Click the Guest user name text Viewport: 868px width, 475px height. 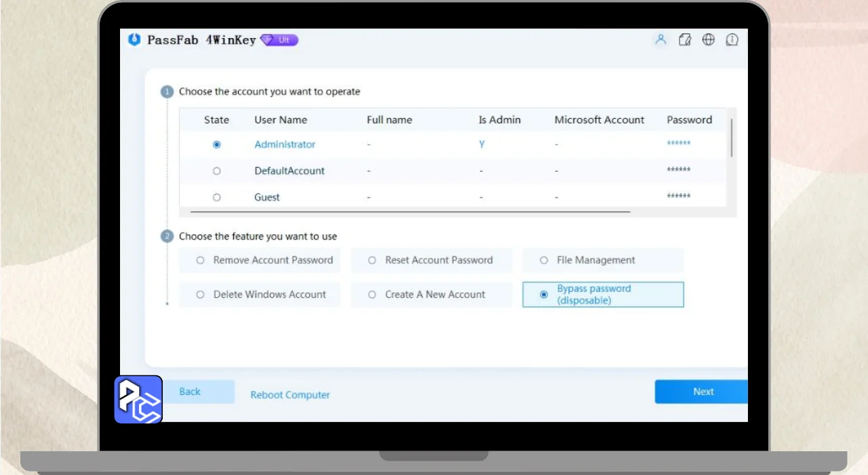[x=267, y=197]
